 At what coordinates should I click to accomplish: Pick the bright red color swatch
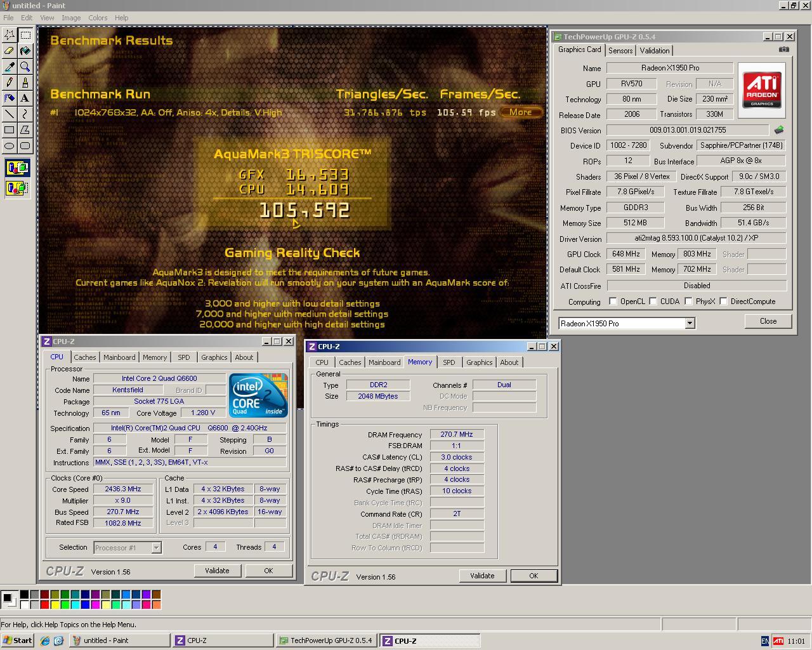(x=44, y=604)
